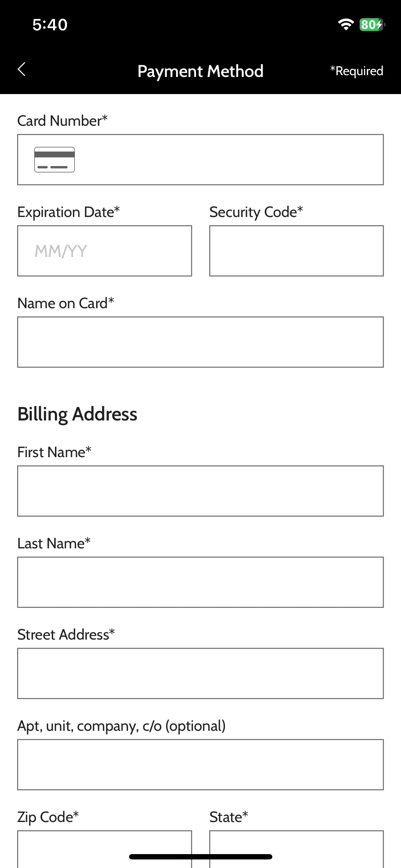This screenshot has height=868, width=401.
Task: Tap the home indicator bar
Action: [200, 857]
